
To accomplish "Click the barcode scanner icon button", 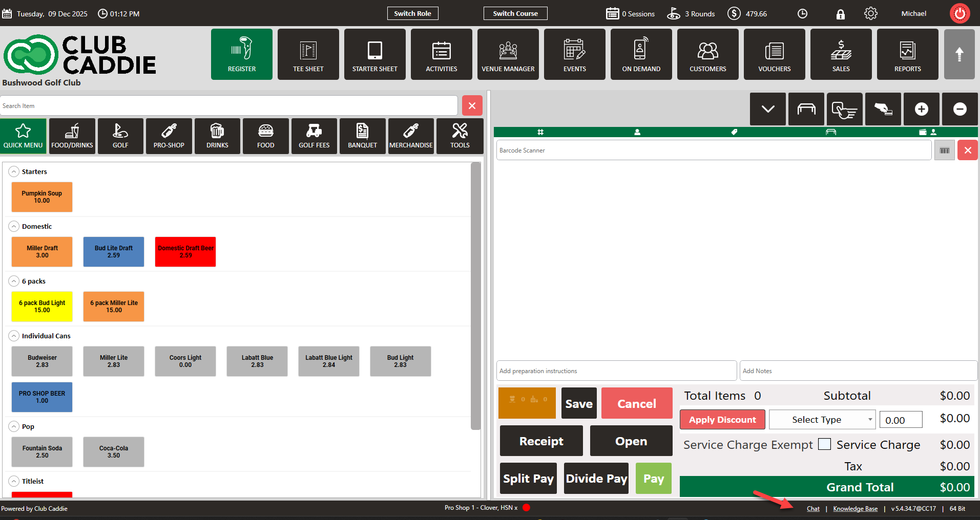I will tap(944, 150).
